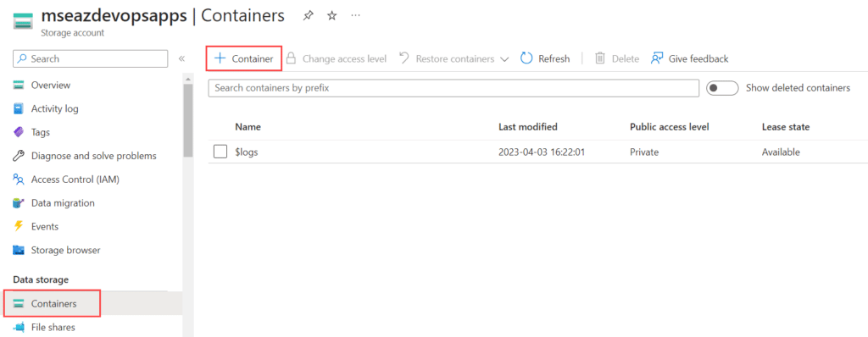Image resolution: width=868 pixels, height=337 pixels.
Task: Click the Data storage section heading
Action: point(41,280)
